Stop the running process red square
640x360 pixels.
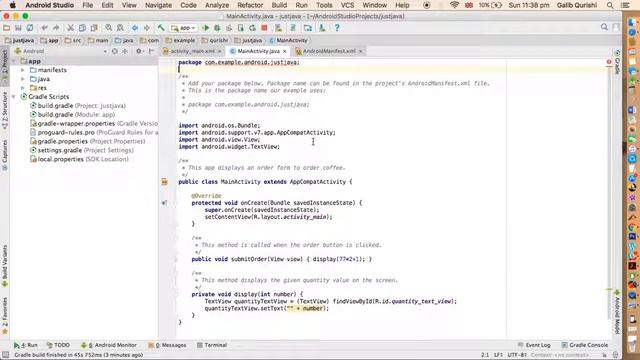(264, 28)
